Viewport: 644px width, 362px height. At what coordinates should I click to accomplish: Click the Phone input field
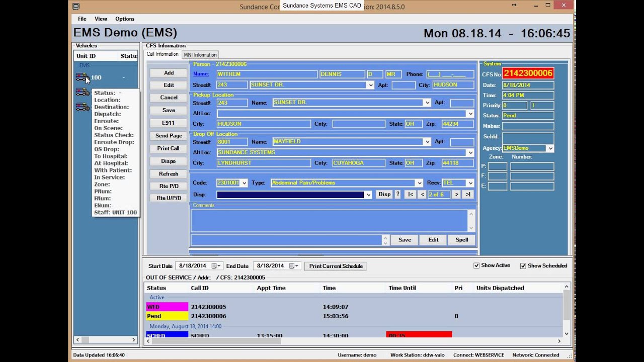pos(450,74)
